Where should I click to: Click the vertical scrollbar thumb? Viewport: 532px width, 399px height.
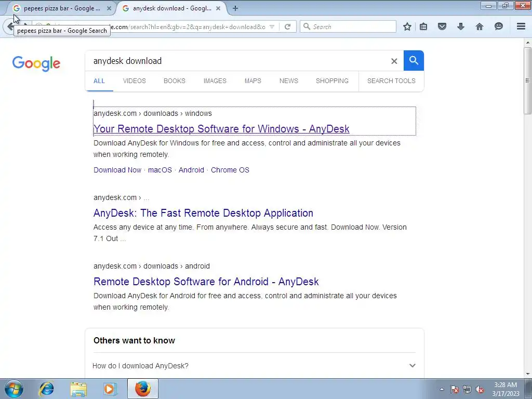pos(527,81)
